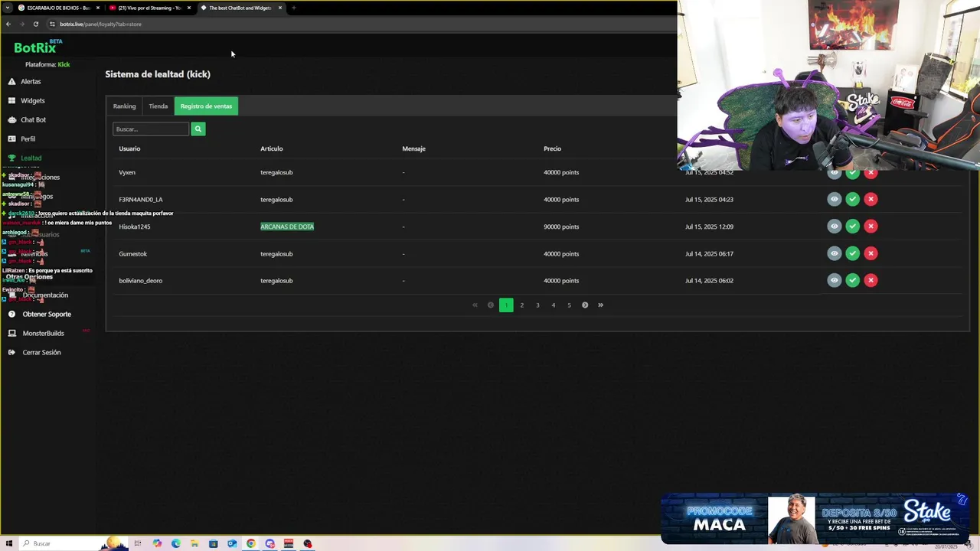980x551 pixels.
Task: Click the BotRix logo
Action: tap(37, 47)
